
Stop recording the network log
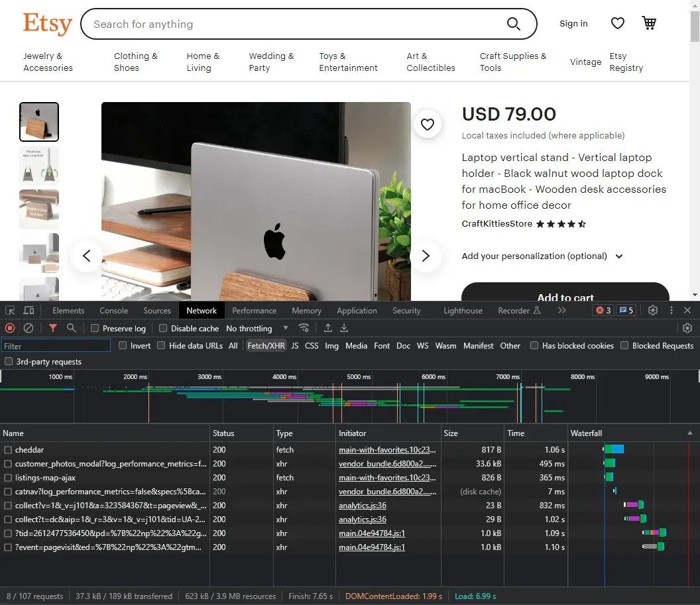coord(9,327)
